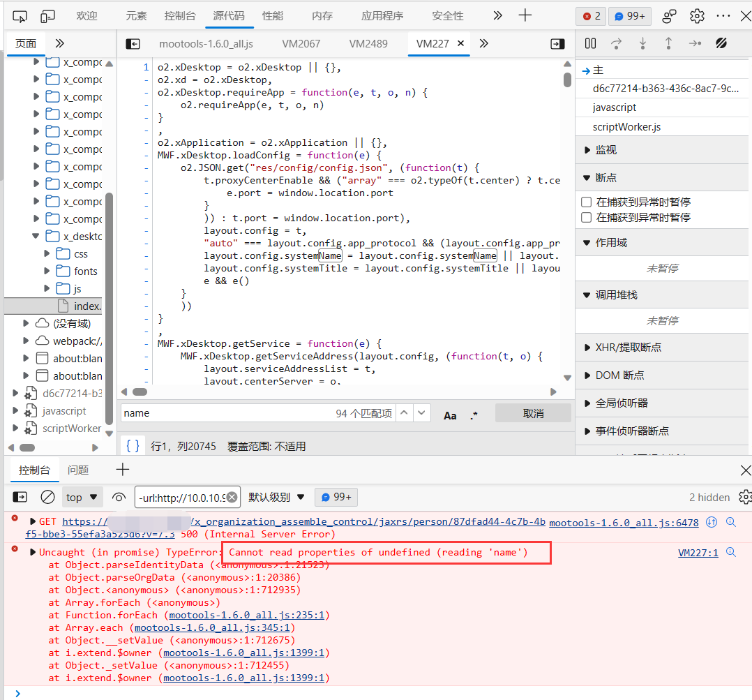Screen dimensions: 752x700
Task: Open the 默认级别 log level dropdown
Action: tap(277, 497)
